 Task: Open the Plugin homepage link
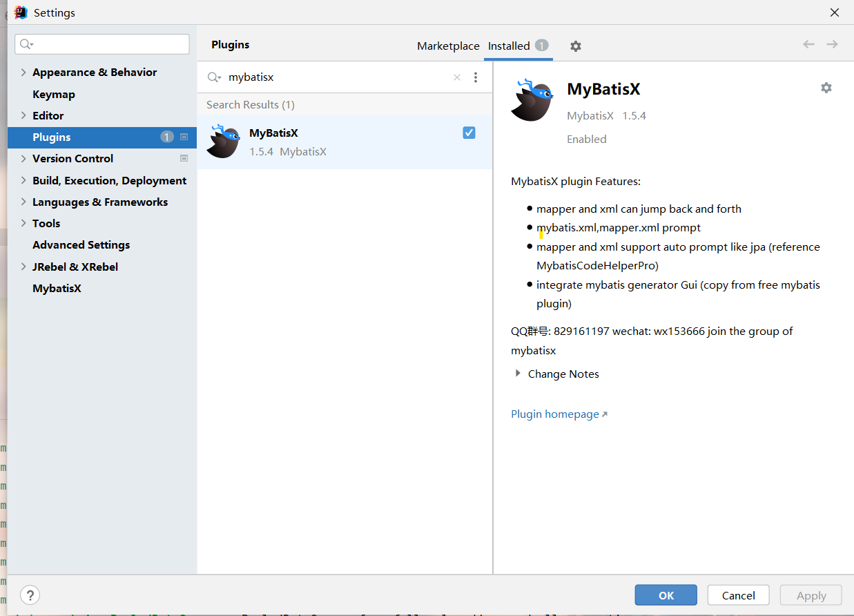[x=559, y=414]
